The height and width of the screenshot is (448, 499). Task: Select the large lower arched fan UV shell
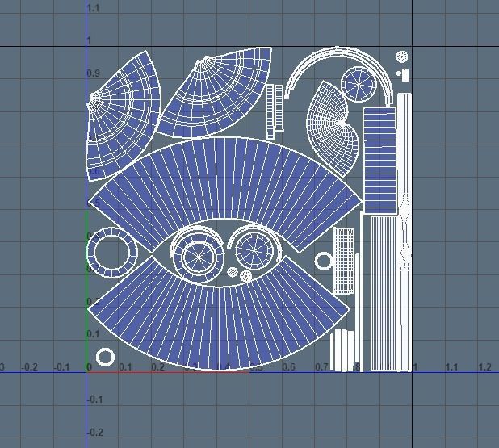click(220, 328)
